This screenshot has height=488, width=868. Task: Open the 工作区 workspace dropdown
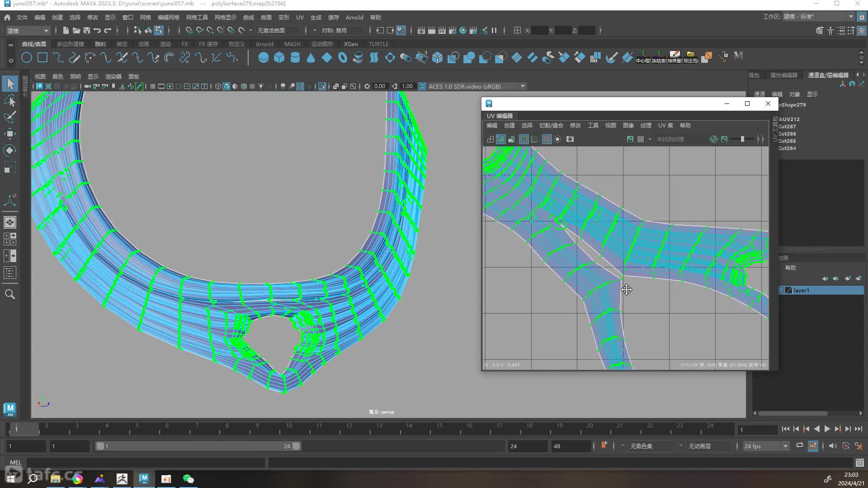818,17
